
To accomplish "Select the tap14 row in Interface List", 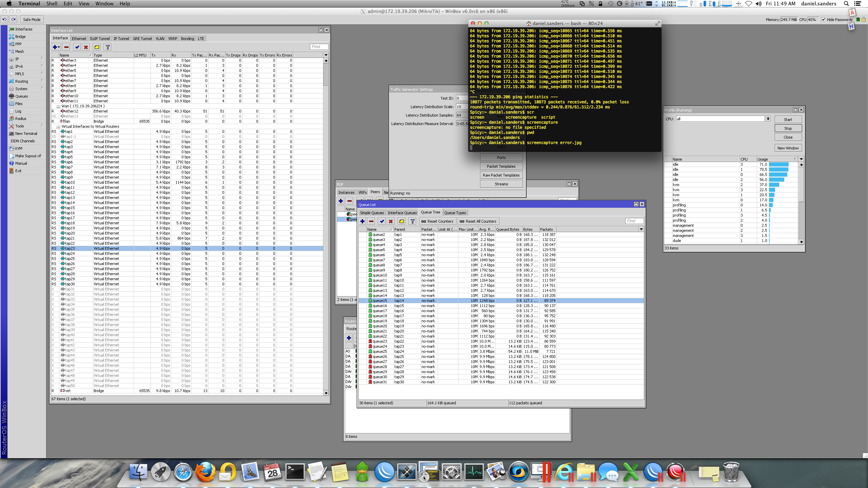I will 187,203.
